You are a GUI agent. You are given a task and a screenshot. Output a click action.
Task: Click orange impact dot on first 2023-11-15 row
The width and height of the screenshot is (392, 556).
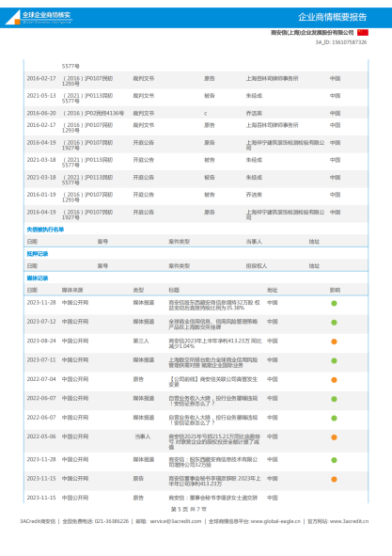tap(334, 480)
